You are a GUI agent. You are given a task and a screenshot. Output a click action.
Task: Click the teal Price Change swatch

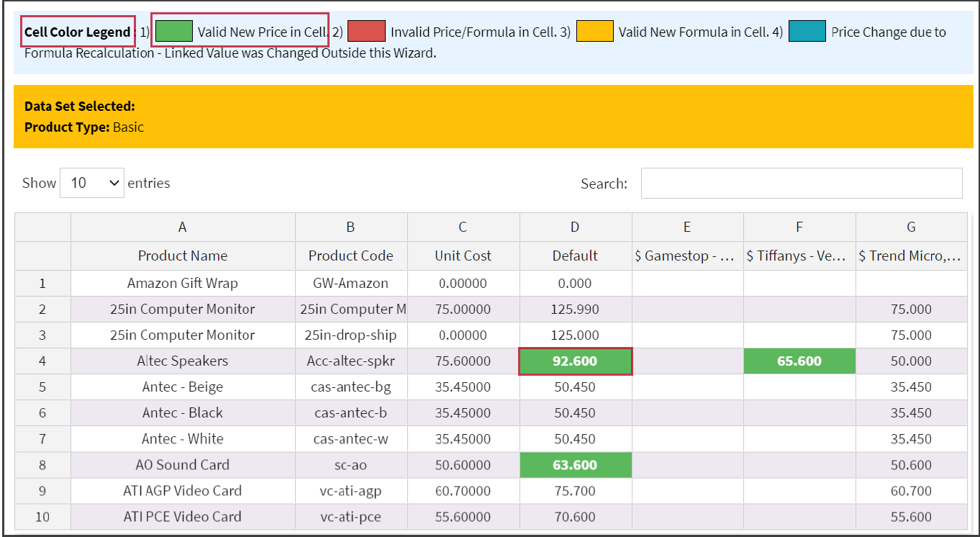(x=807, y=31)
